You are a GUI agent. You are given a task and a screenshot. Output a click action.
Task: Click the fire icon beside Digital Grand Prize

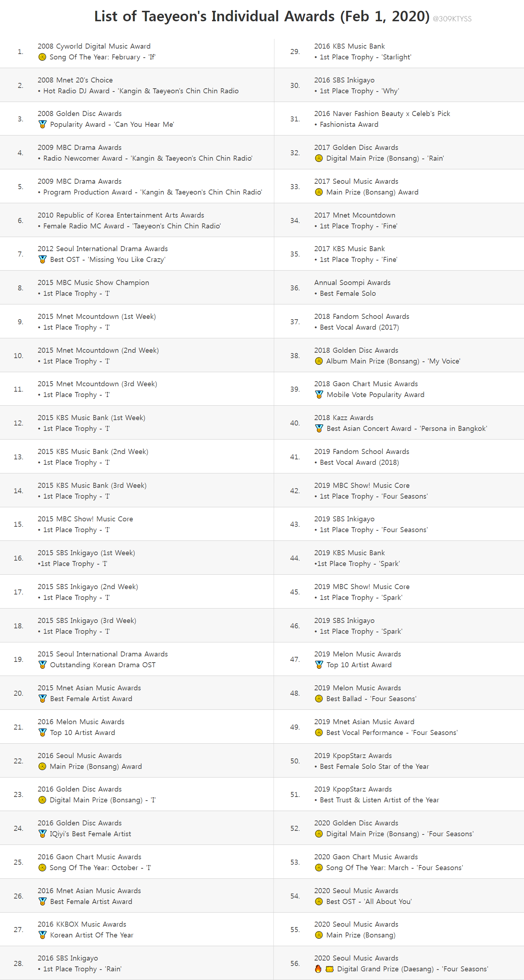[x=318, y=968]
